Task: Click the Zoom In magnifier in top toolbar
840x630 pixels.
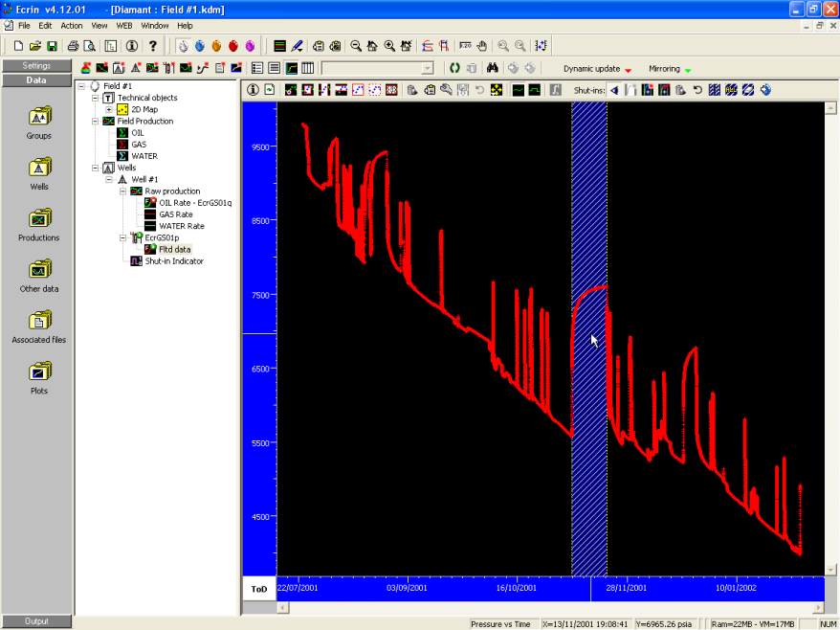Action: 389,46
